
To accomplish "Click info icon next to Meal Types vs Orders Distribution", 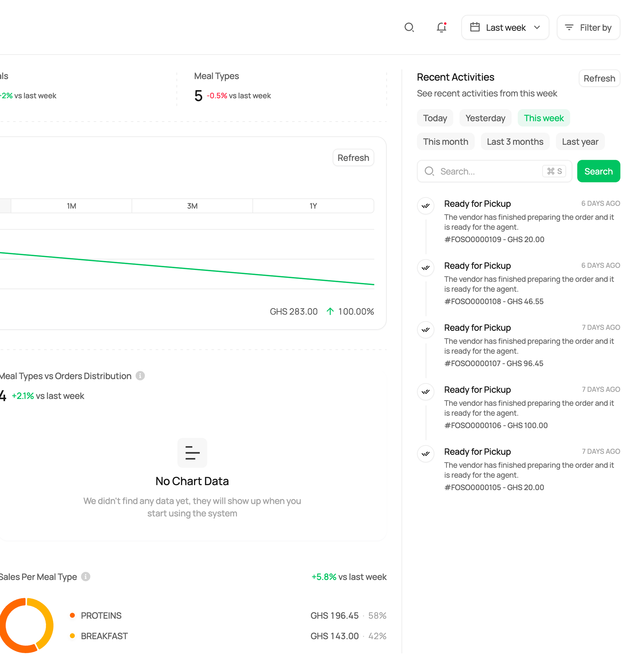I will point(140,376).
